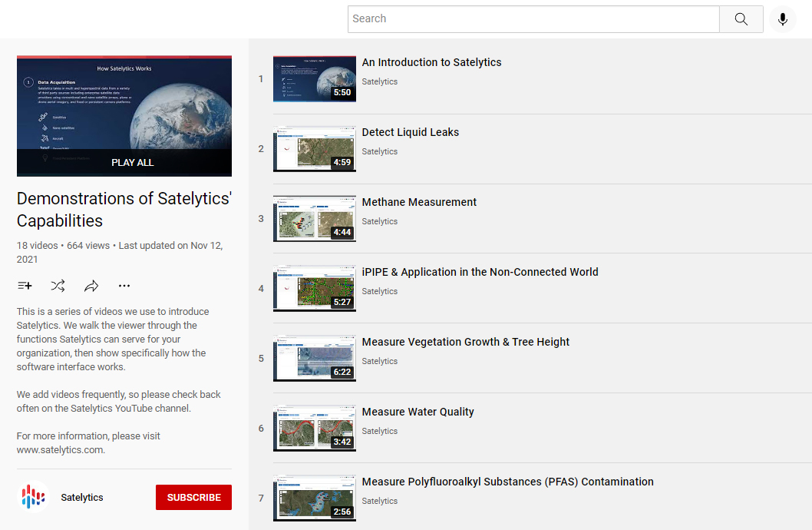Click the search magnifier button
This screenshot has height=530, width=812.
[x=741, y=19]
